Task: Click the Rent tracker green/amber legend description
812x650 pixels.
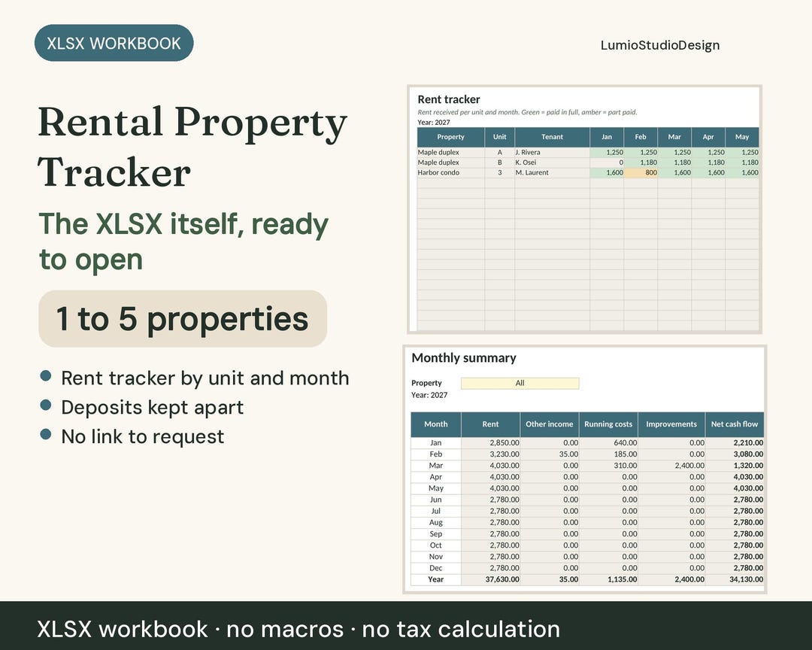Action: pos(527,112)
